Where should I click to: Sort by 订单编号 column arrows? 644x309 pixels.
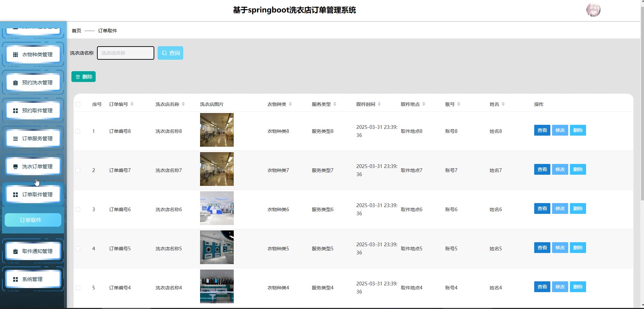pos(132,104)
